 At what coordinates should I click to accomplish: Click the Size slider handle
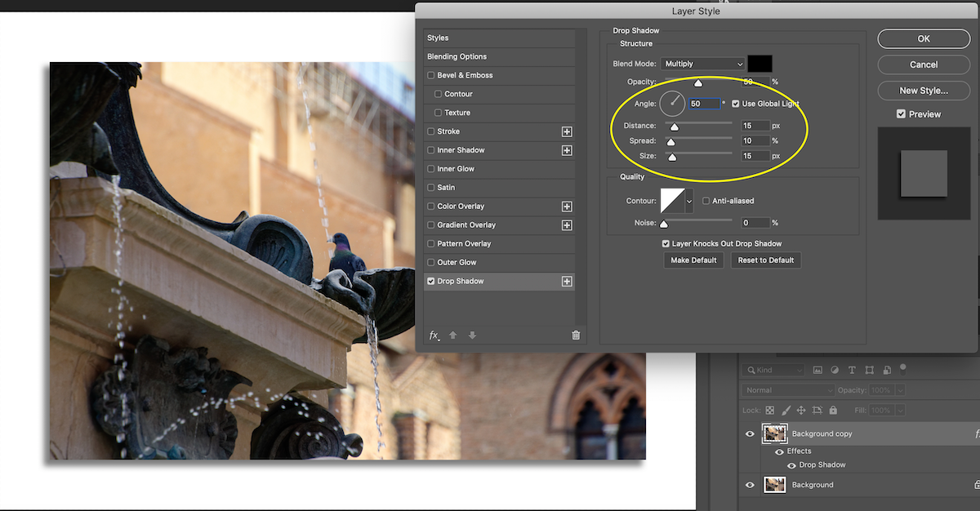672,157
